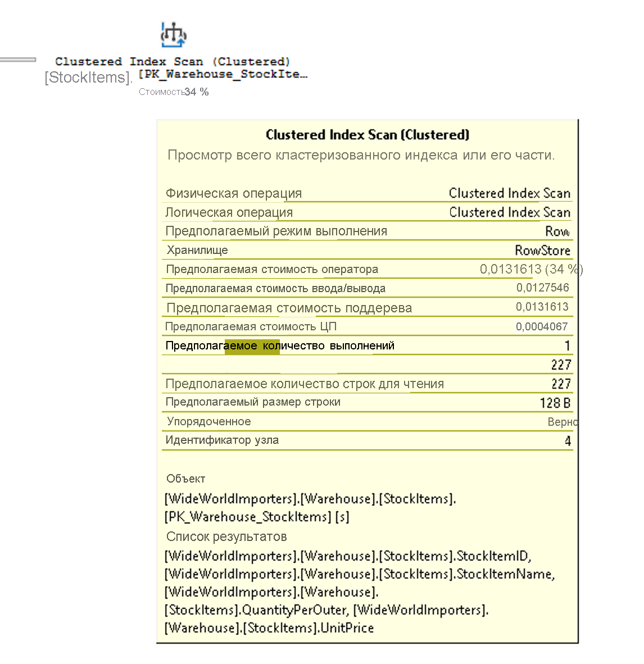The height and width of the screenshot is (664, 644).
Task: Click the description Просмотр всего кластеризованного индекса
Action: [361, 155]
